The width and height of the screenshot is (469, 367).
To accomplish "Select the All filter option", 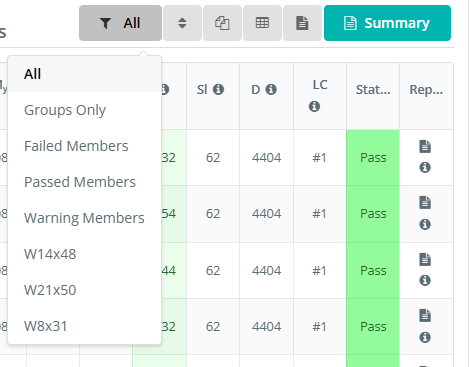I will click(x=85, y=74).
